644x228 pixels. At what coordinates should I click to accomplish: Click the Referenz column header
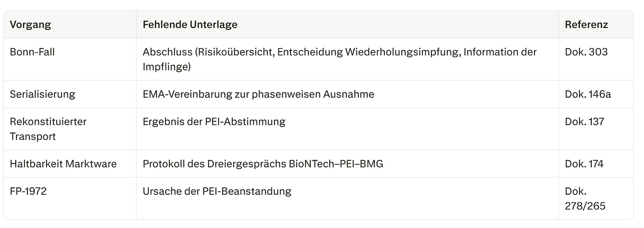click(586, 25)
